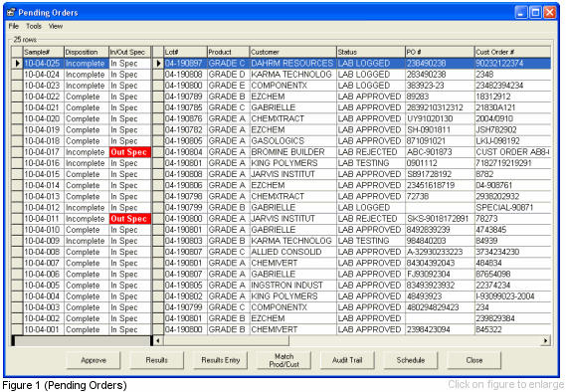
Task: Sort by Disposition column header
Action: click(87, 52)
